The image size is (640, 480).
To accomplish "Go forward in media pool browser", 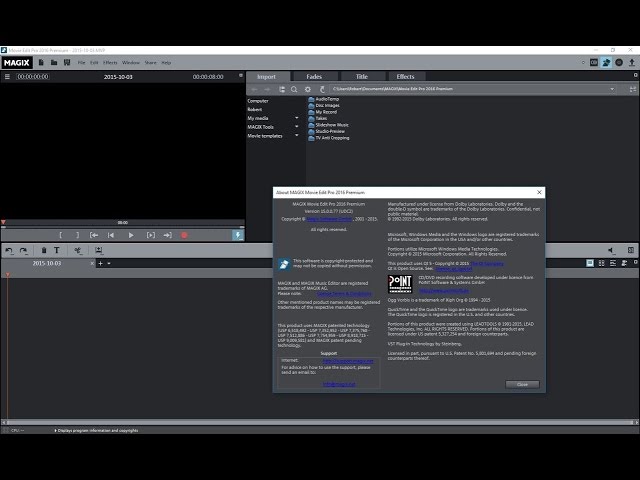I will tap(267, 89).
